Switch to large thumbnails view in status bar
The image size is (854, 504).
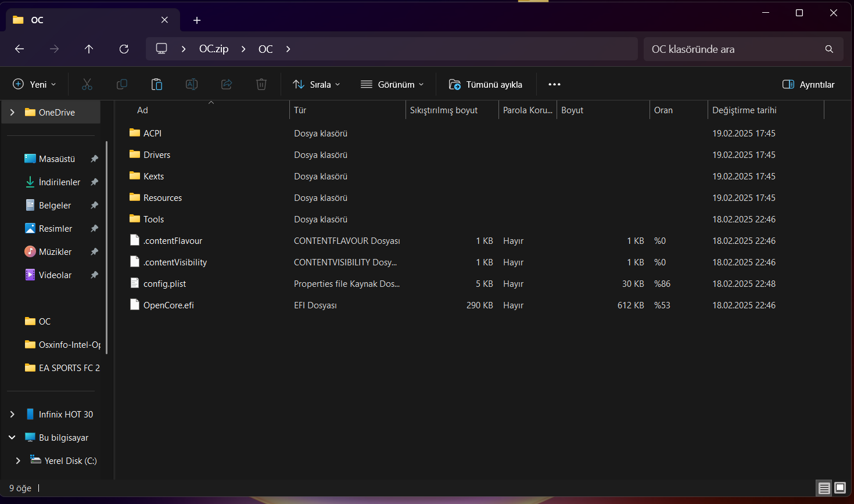[840, 488]
